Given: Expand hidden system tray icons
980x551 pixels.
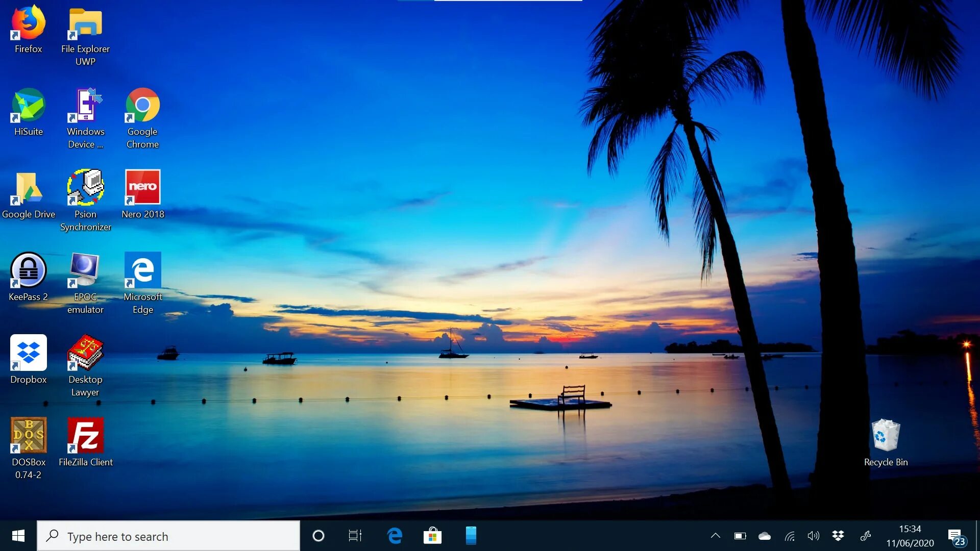Looking at the screenshot, I should (716, 536).
